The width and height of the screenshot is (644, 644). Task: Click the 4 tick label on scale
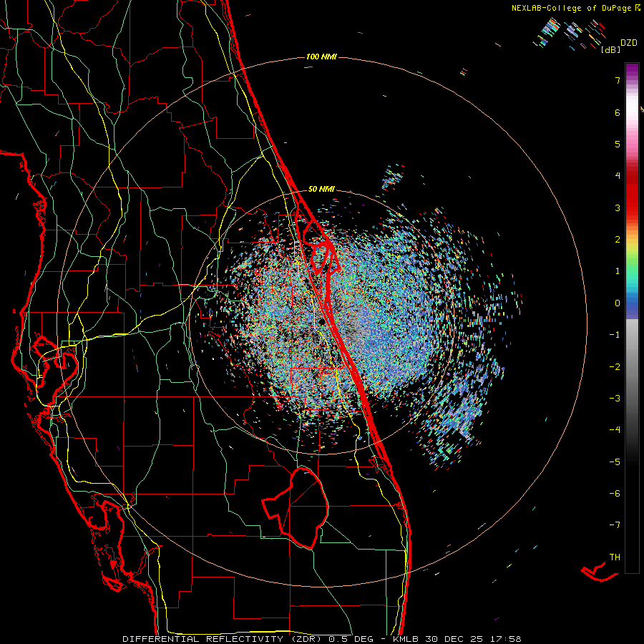(x=618, y=176)
